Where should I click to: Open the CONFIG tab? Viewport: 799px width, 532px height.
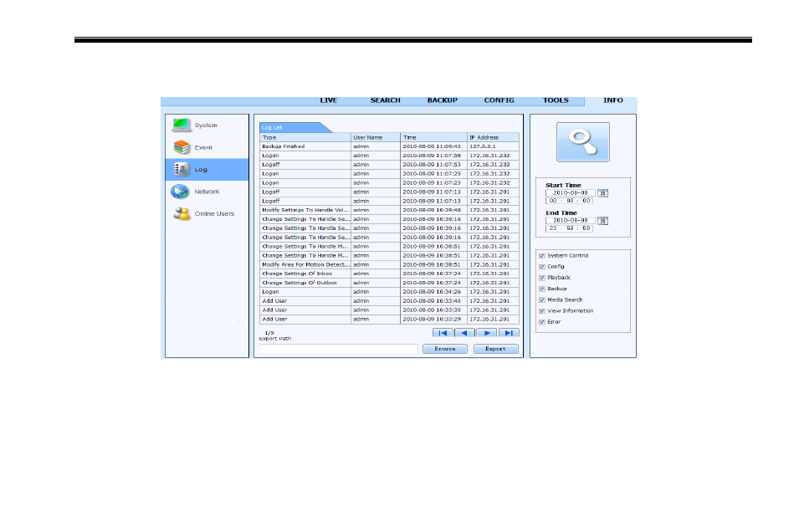(x=499, y=100)
